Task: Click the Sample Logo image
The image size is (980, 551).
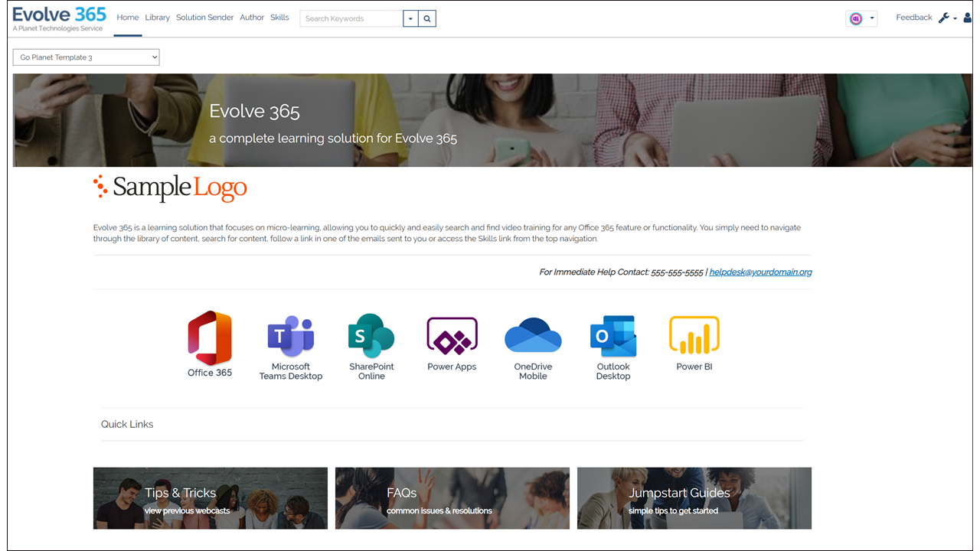Action: pos(170,188)
